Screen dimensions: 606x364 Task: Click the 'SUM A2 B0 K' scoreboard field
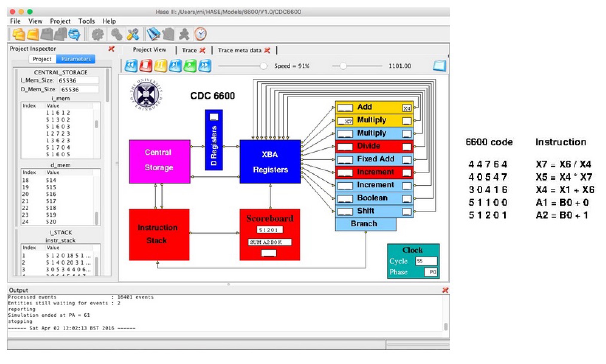point(270,242)
